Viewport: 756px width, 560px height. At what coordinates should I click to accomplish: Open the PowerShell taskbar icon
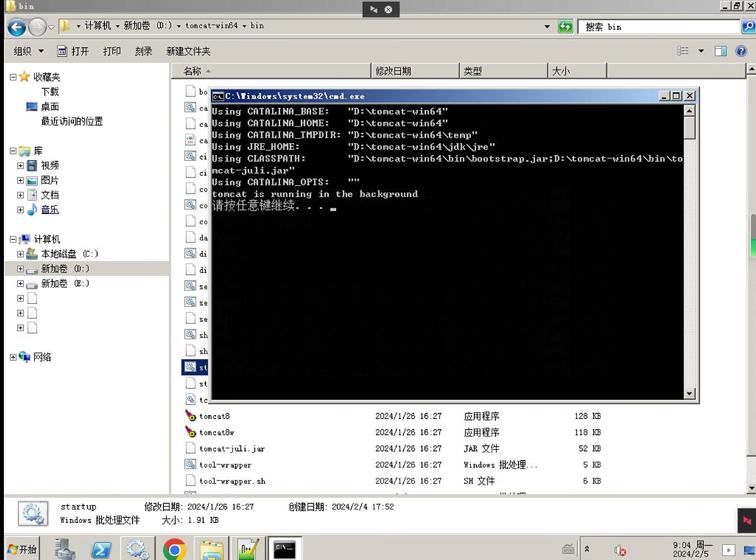click(102, 549)
